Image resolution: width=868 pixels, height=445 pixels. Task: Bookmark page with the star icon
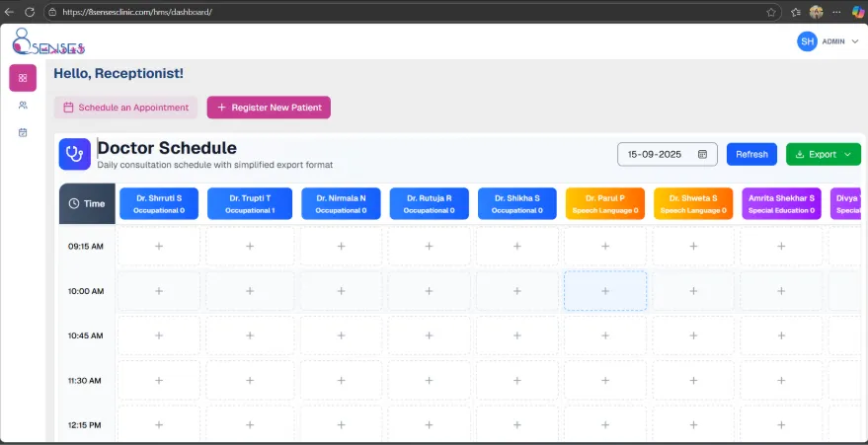(770, 12)
